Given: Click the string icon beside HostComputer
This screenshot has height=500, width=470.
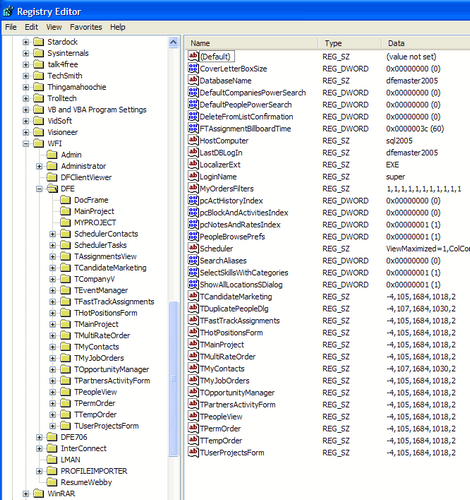Looking at the screenshot, I should tap(193, 140).
